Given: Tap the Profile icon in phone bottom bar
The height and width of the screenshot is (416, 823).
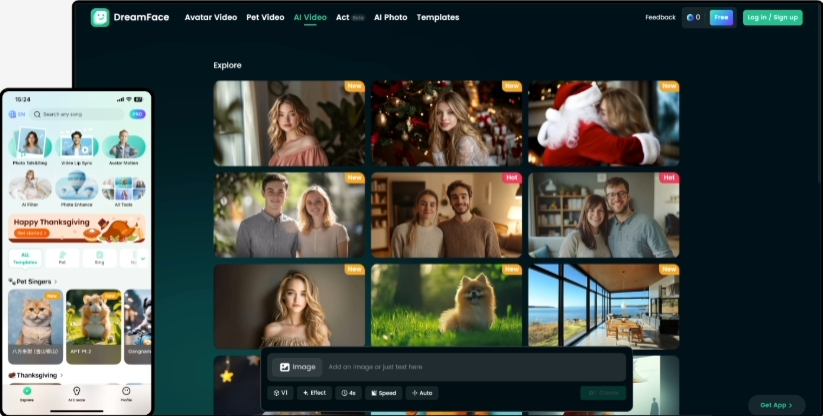Looking at the screenshot, I should pyautogui.click(x=126, y=393).
